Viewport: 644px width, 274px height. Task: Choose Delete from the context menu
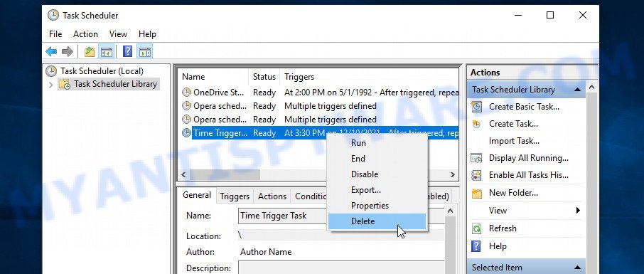(377, 221)
